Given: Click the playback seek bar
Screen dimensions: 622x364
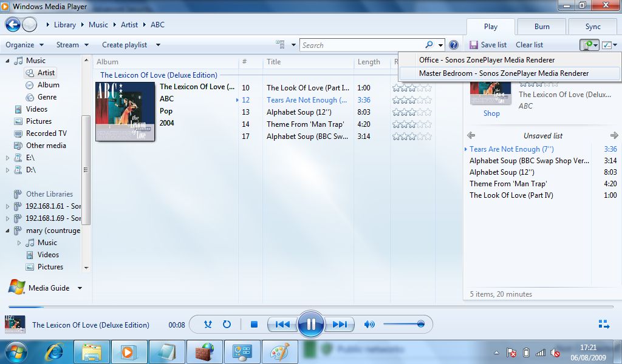Looking at the screenshot, I should click(x=311, y=306).
